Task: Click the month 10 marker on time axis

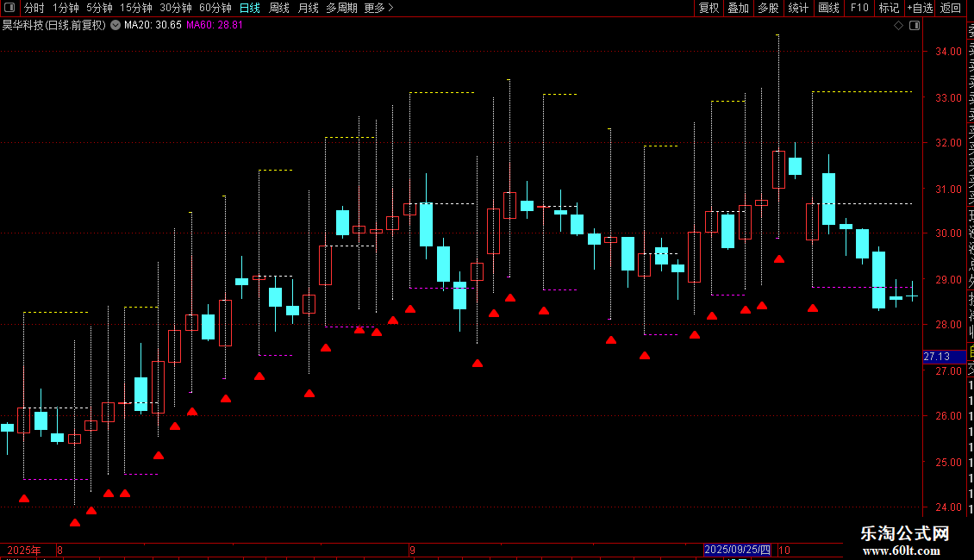Action: coord(784,550)
